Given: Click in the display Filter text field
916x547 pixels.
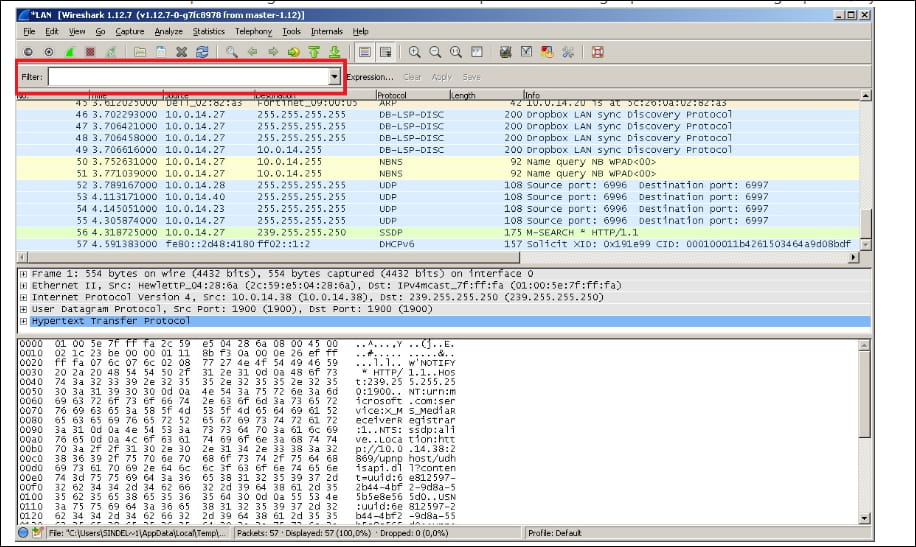Looking at the screenshot, I should click(189, 77).
